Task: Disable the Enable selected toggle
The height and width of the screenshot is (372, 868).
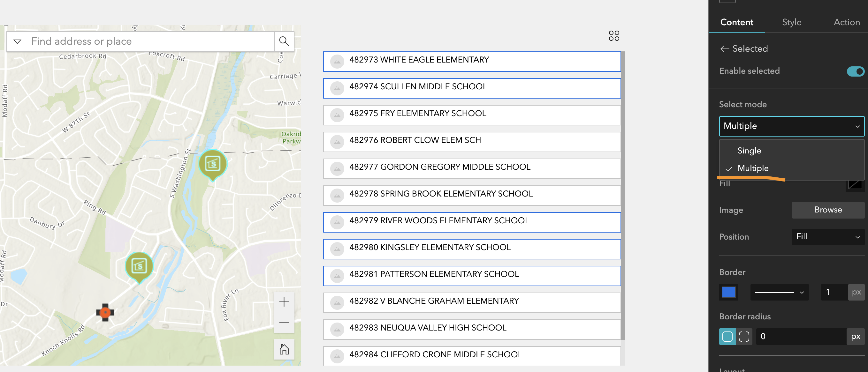Action: pyautogui.click(x=855, y=71)
